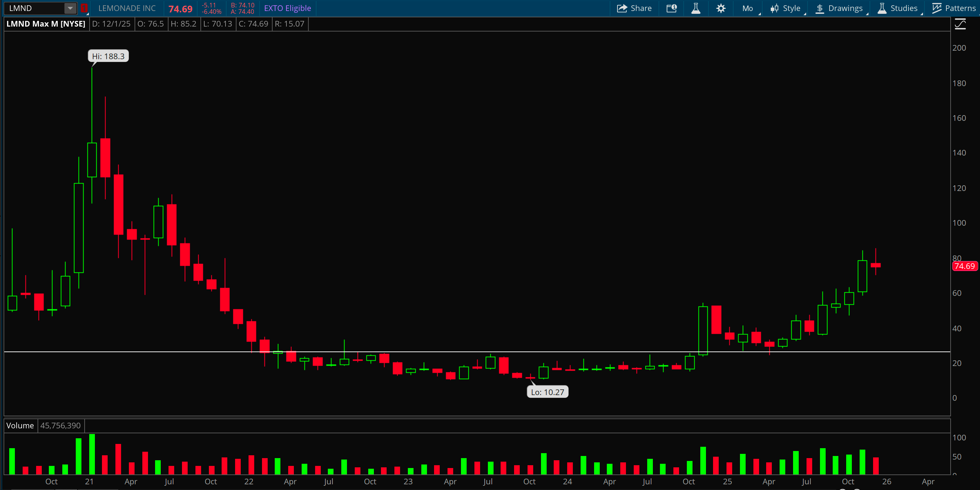Toggle the price axis scale icon

point(960,25)
